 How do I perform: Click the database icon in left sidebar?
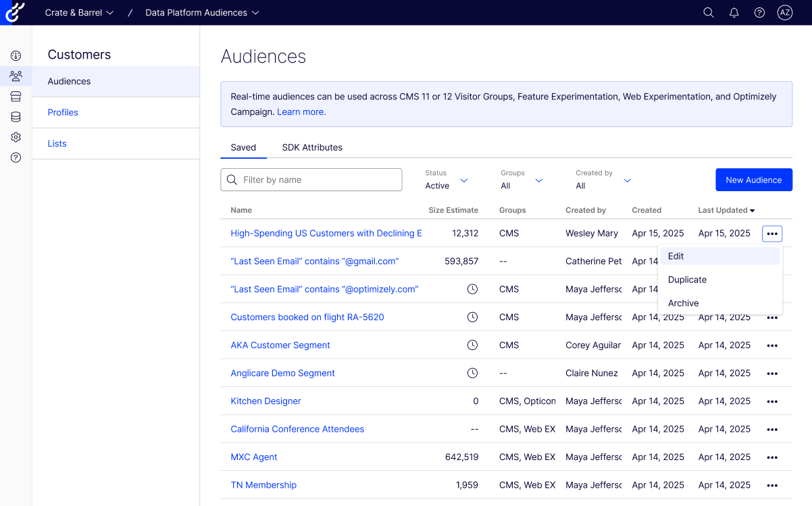click(16, 117)
